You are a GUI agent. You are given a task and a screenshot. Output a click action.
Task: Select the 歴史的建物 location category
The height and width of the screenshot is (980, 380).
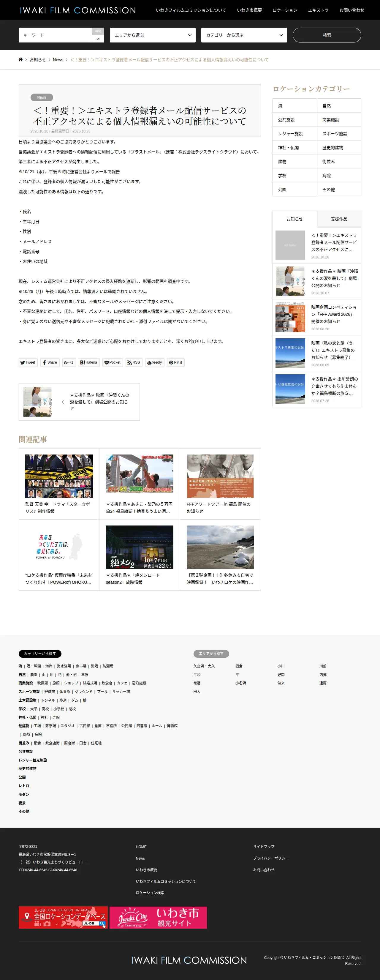click(x=339, y=148)
